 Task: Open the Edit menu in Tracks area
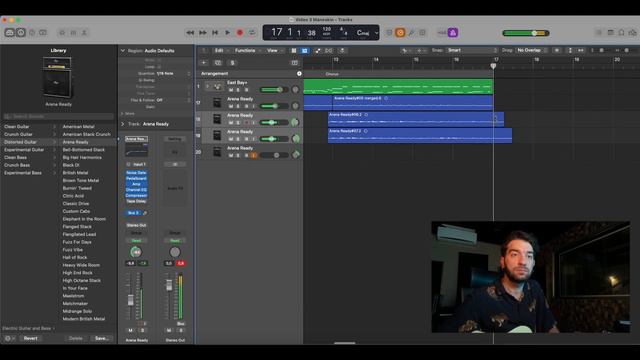(x=221, y=51)
